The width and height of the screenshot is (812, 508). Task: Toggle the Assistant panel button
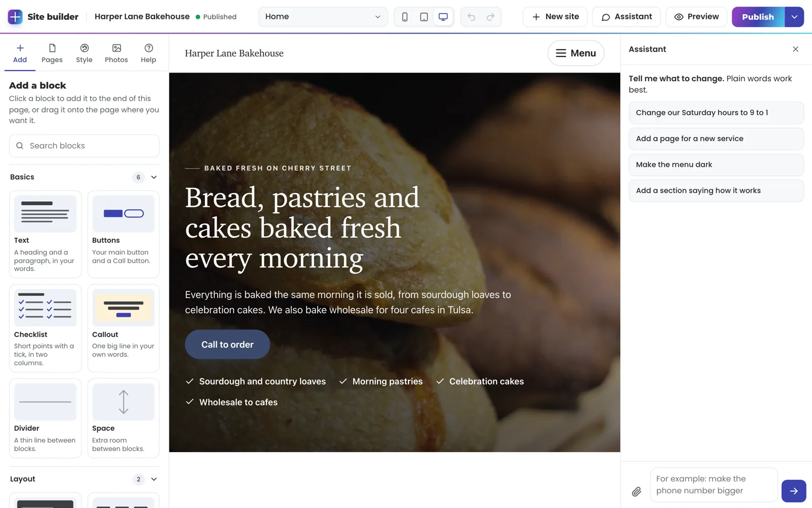(x=626, y=17)
